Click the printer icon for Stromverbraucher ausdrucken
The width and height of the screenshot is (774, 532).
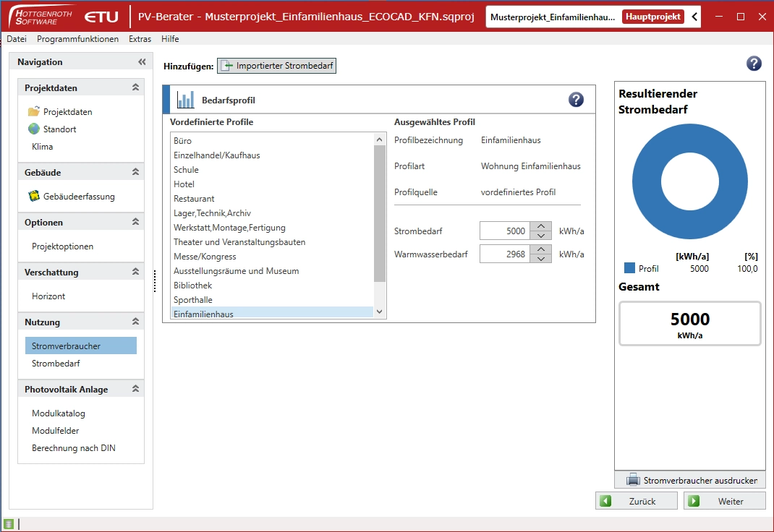coord(633,480)
